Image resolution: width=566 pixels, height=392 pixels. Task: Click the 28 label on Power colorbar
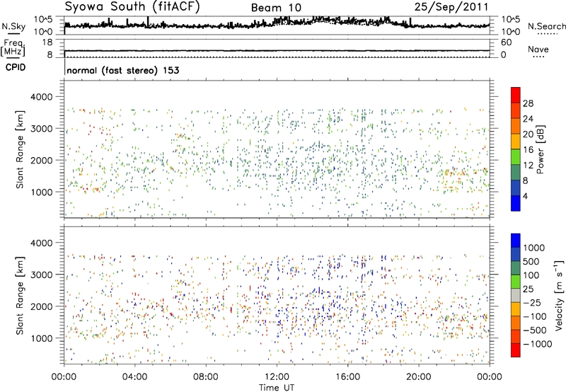528,103
